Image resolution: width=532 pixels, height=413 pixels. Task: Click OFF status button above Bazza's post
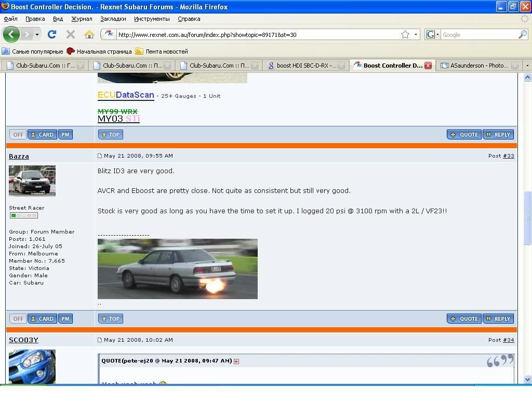[18, 135]
